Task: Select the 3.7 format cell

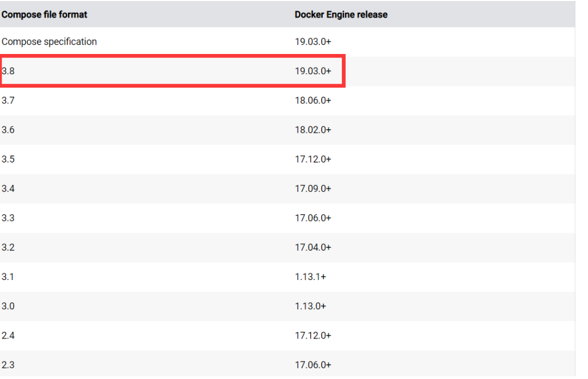Action: (8, 100)
